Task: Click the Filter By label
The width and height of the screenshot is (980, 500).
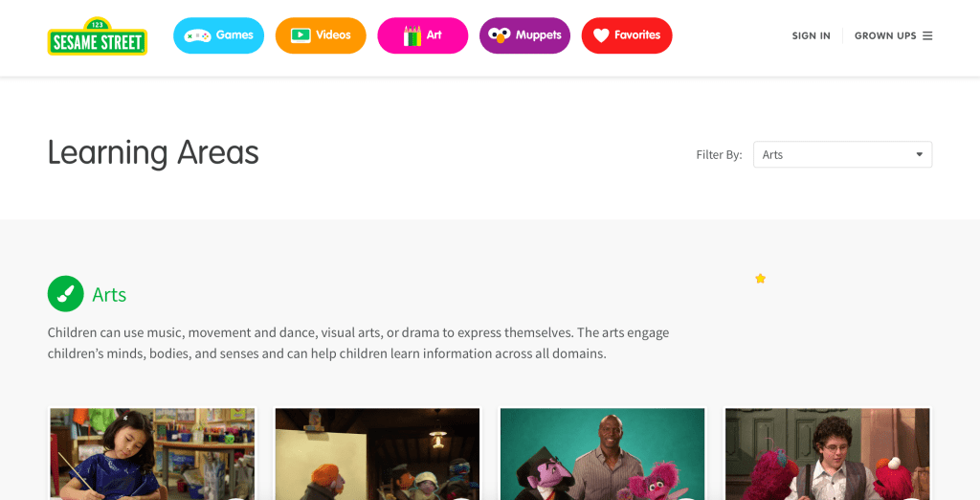Action: pos(719,154)
